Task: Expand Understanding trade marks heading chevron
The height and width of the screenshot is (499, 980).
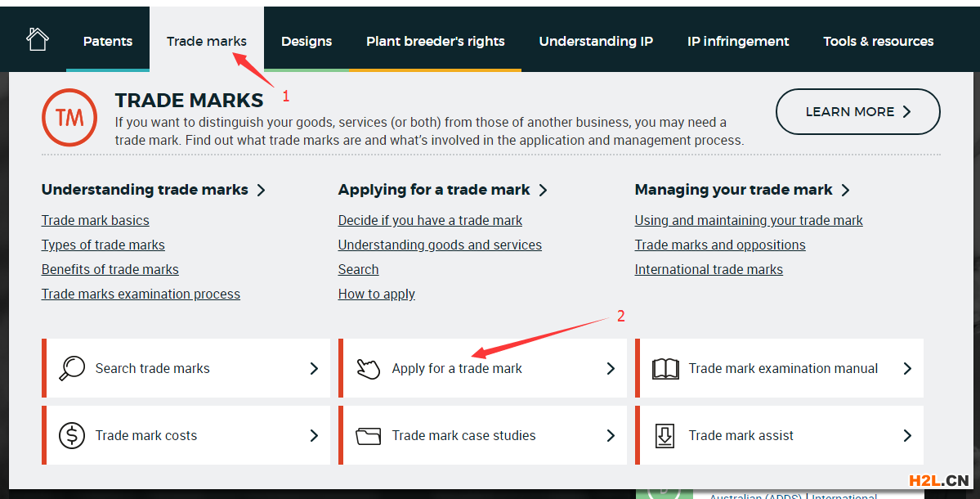Action: pos(262,190)
